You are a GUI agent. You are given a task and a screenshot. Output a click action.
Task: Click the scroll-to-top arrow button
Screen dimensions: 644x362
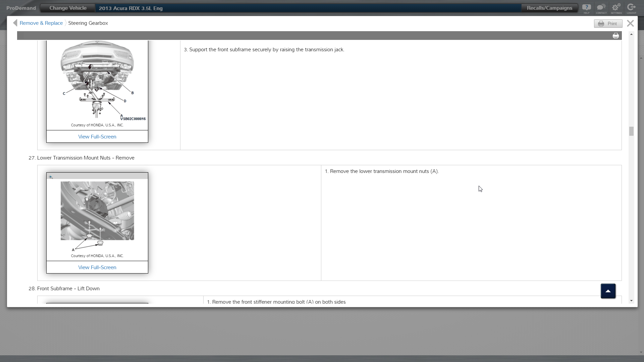[608, 291]
